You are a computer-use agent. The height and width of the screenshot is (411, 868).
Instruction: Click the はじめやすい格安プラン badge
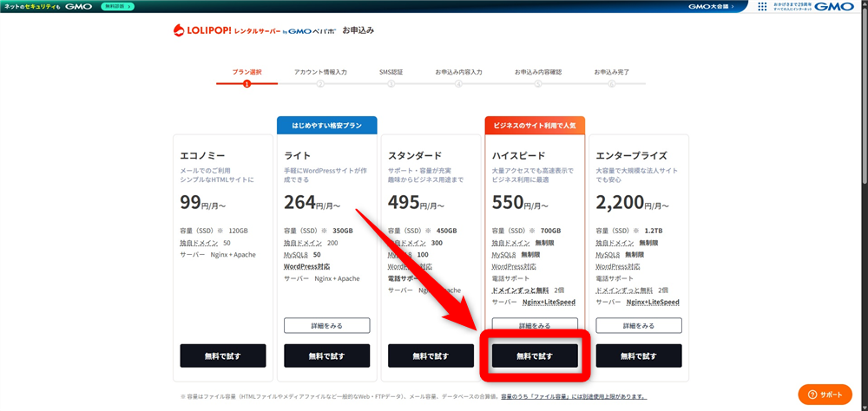point(326,126)
